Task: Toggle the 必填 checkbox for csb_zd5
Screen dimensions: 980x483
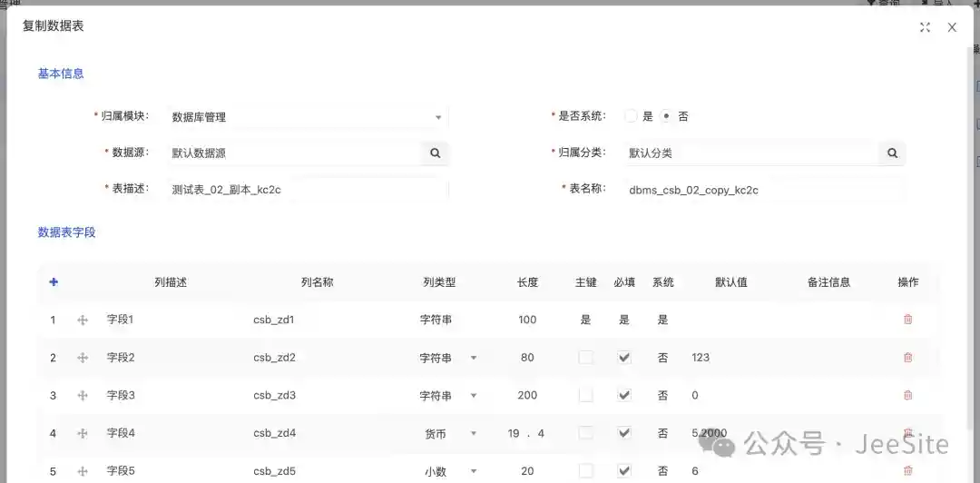Action: coord(624,470)
